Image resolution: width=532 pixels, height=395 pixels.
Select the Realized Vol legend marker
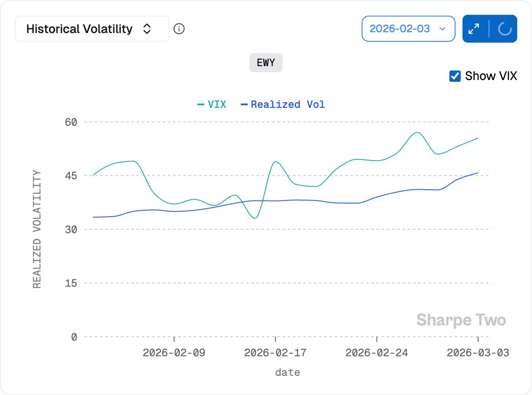(x=245, y=104)
